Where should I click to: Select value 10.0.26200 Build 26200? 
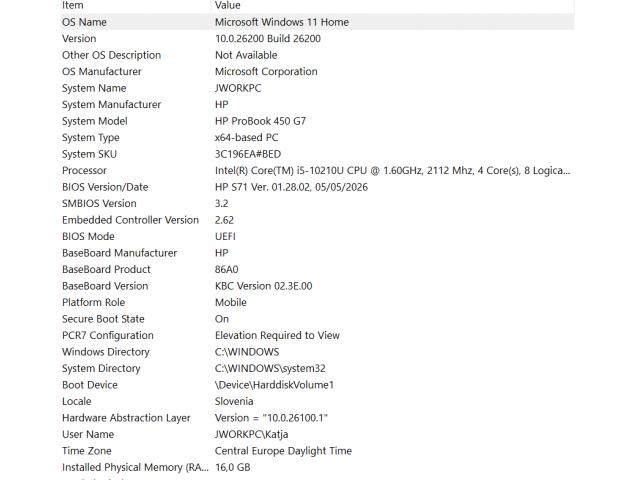[x=268, y=39]
